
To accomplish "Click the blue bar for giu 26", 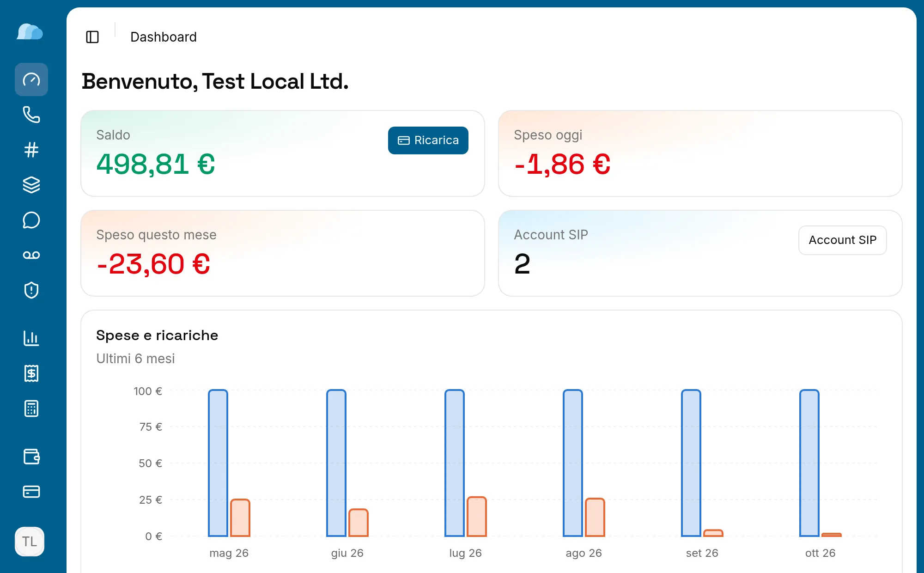I will [336, 463].
